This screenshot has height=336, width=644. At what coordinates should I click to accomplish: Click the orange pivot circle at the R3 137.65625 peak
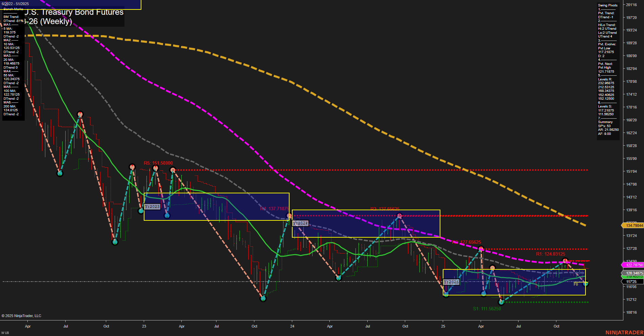point(399,216)
